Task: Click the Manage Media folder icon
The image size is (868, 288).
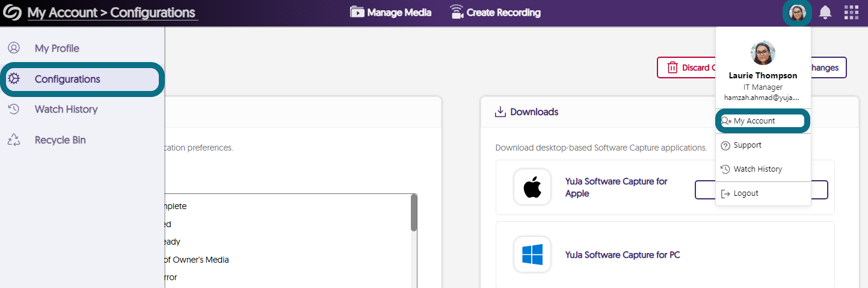Action: point(357,12)
